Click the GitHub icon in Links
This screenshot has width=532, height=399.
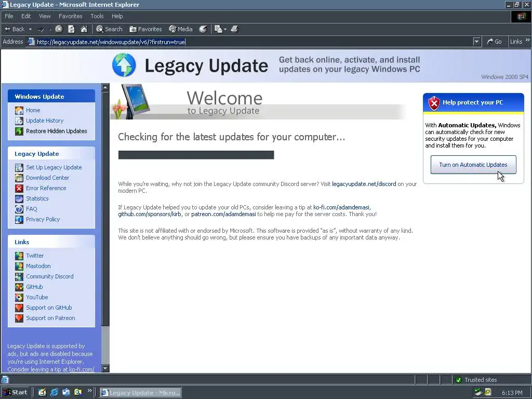19,287
